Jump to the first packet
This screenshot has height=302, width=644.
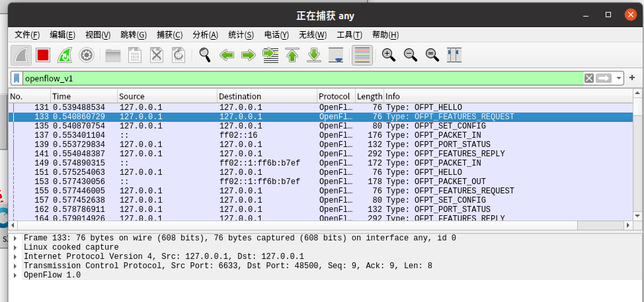point(292,55)
